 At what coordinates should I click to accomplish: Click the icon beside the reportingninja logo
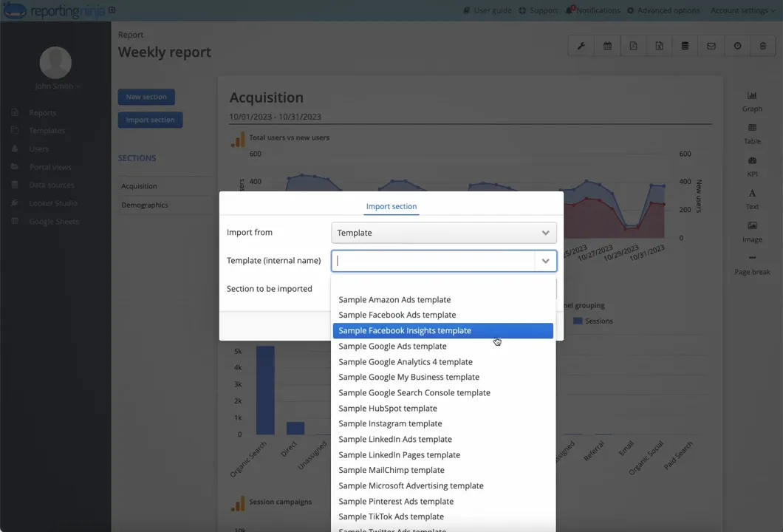[112, 10]
